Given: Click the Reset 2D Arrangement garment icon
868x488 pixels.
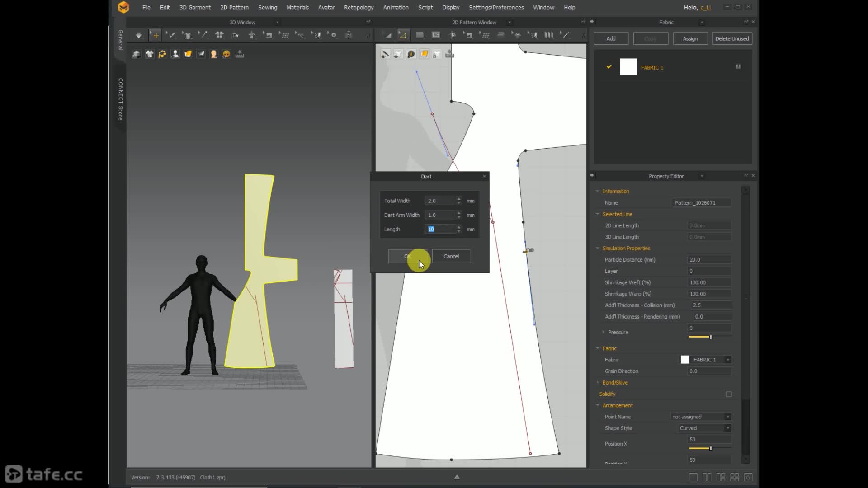Looking at the screenshot, I should (219, 35).
